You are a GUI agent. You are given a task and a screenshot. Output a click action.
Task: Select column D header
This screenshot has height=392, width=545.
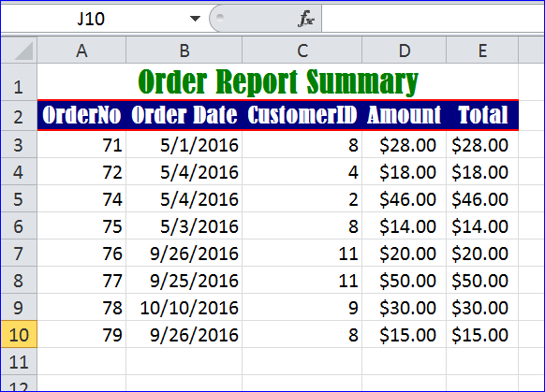(x=405, y=51)
